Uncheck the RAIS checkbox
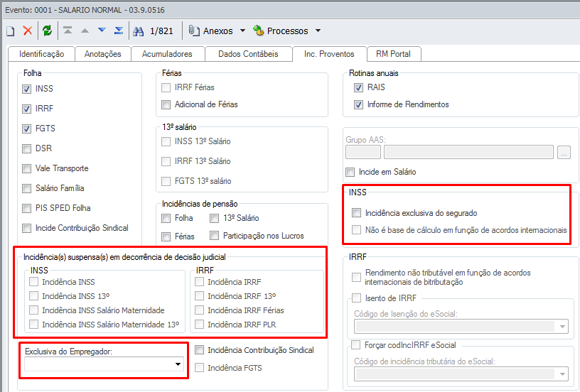 coord(358,87)
